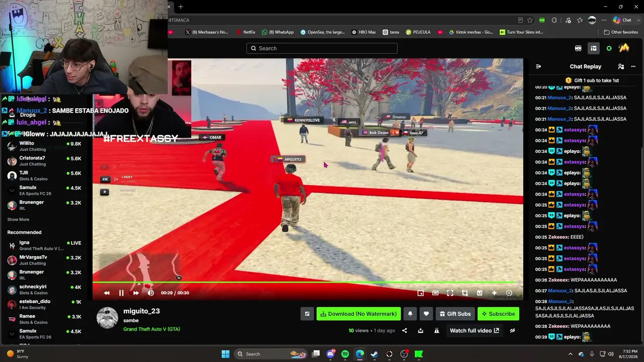Add this page to favorites with the star
Image resolution: width=644 pixels, height=362 pixels.
(530, 20)
